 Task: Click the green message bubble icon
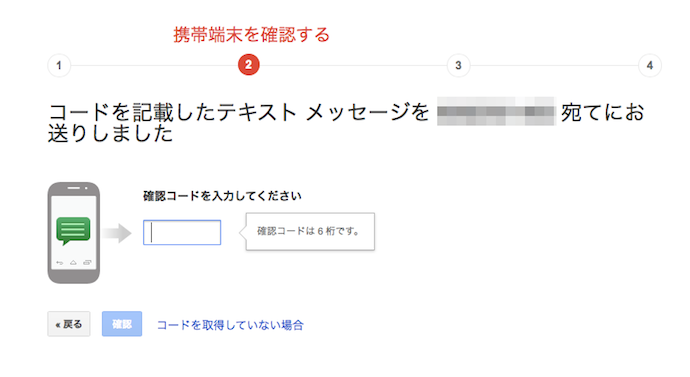pyautogui.click(x=73, y=231)
